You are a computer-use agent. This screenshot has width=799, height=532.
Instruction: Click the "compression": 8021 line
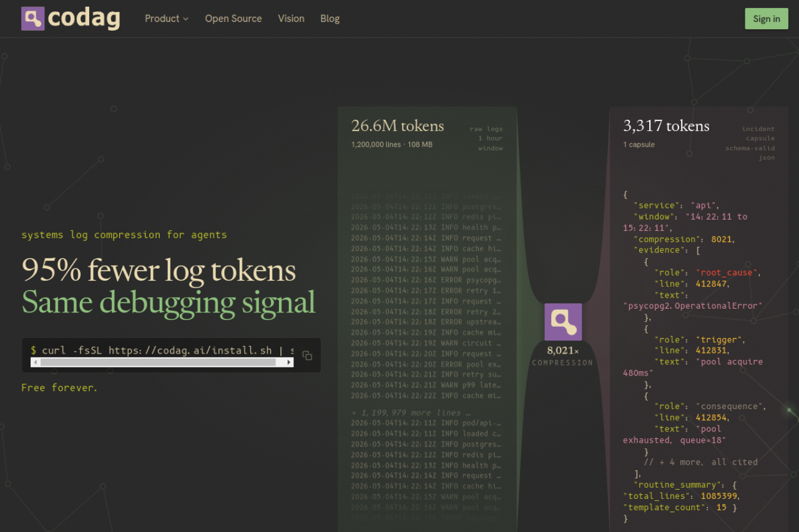[x=685, y=239]
